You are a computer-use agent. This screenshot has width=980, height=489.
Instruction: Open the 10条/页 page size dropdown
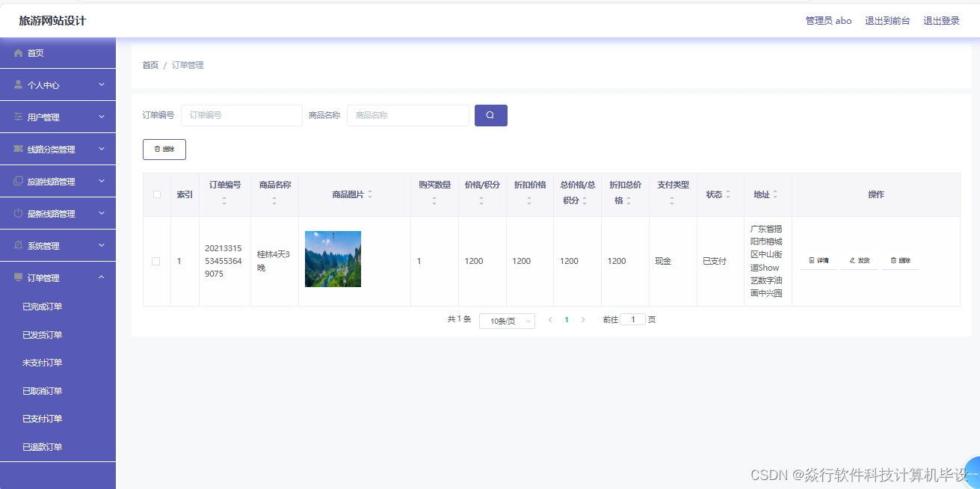click(x=506, y=320)
